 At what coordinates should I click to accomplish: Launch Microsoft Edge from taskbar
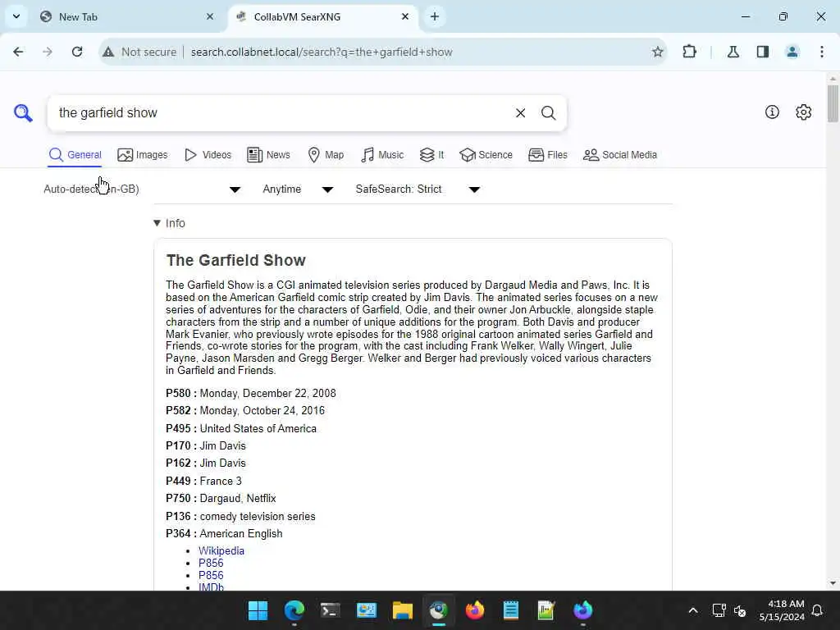pos(294,610)
